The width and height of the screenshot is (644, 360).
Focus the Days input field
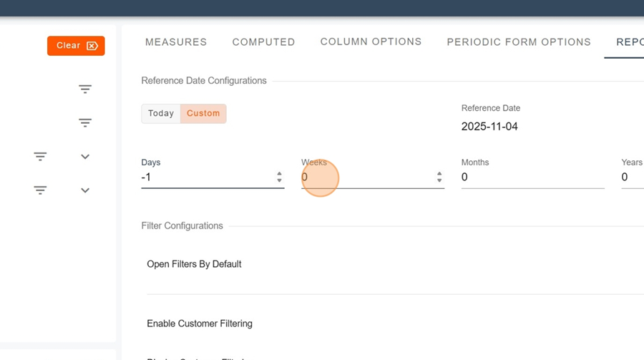pyautogui.click(x=206, y=177)
